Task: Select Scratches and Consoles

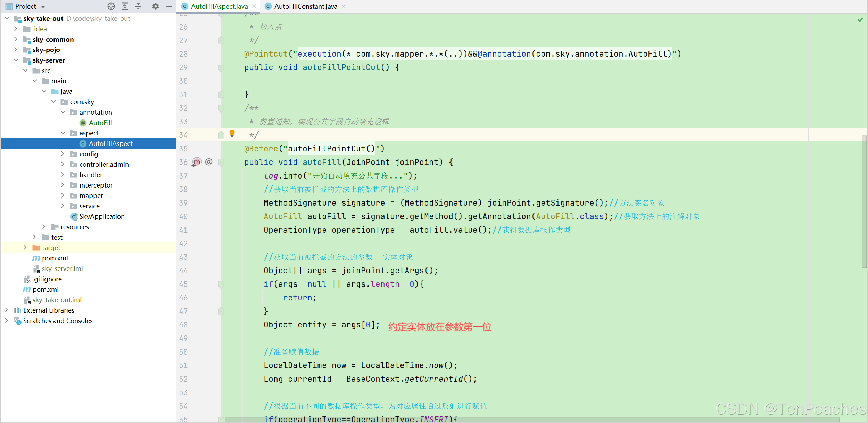Action: tap(58, 321)
